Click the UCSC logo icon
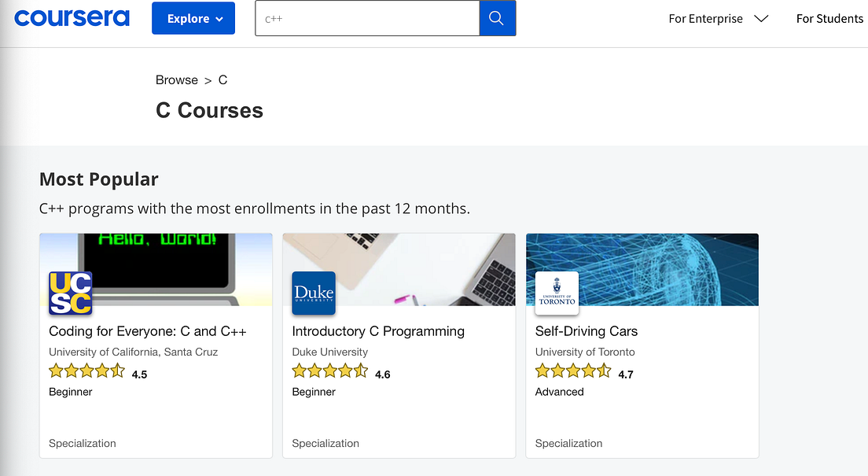 (70, 293)
